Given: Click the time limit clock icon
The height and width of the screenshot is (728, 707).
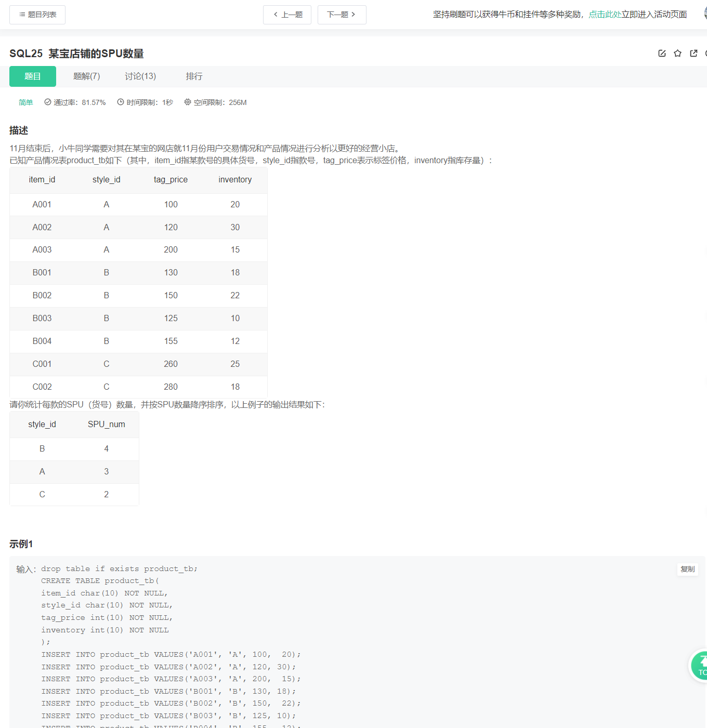Looking at the screenshot, I should [121, 102].
